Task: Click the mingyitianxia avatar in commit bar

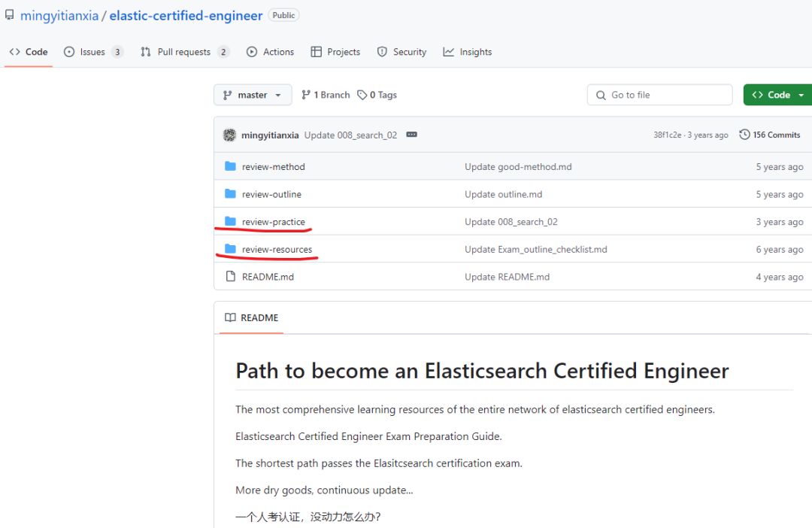Action: 229,135
